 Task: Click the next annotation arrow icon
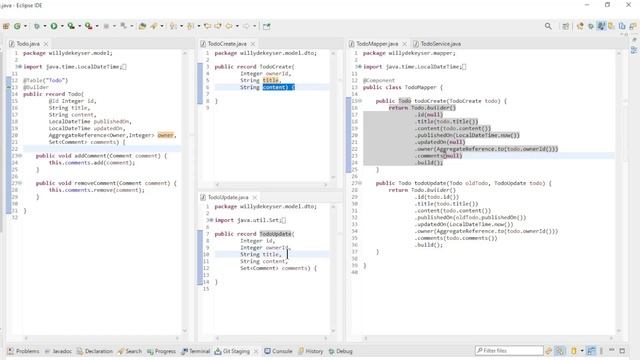click(x=173, y=26)
